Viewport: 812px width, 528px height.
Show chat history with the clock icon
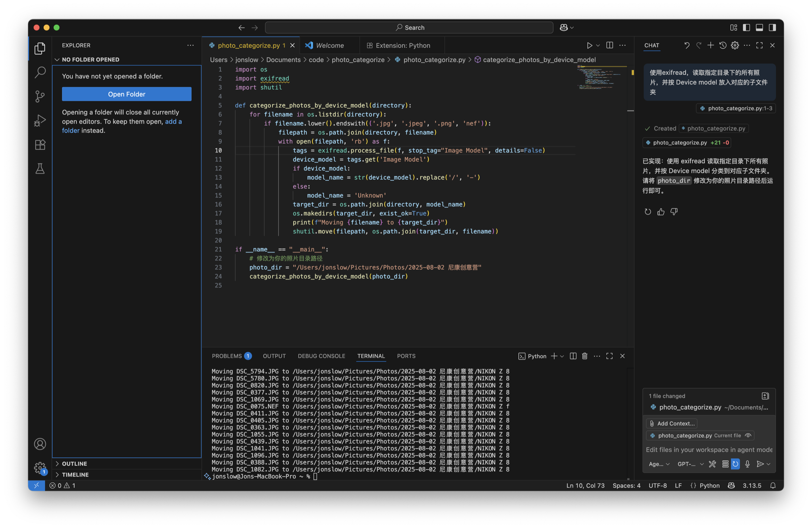(723, 45)
